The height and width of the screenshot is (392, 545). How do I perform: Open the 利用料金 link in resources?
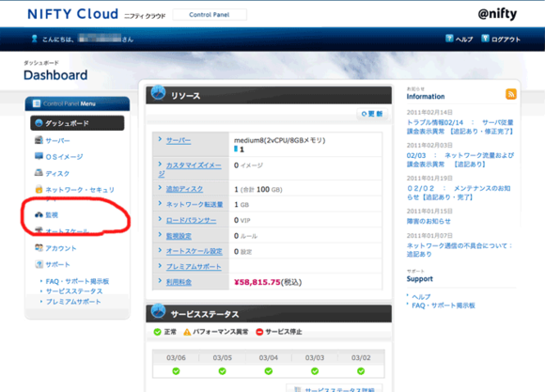[179, 282]
